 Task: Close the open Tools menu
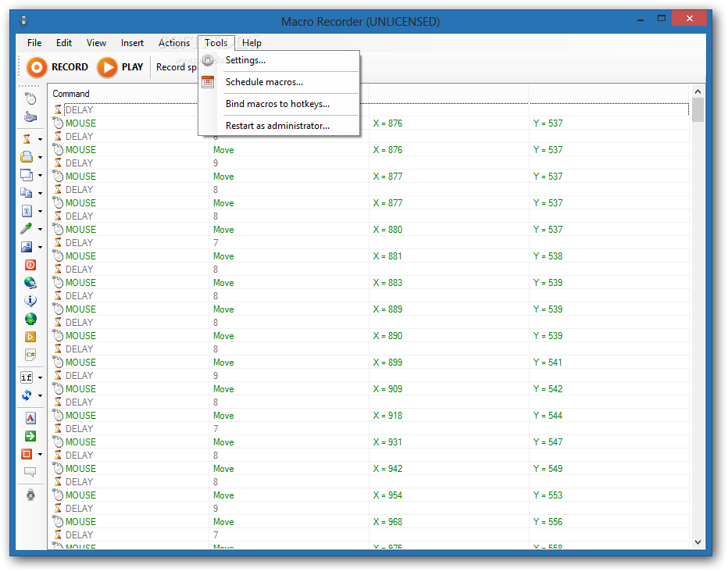click(x=216, y=43)
